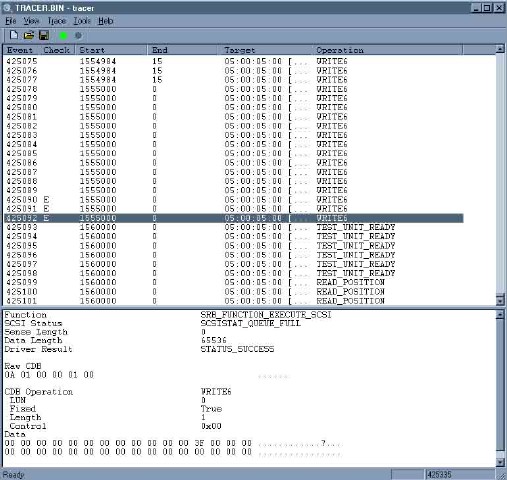Viewport: 507px width, 480px height.
Task: Click the Data Length value 65536
Action: [214, 340]
